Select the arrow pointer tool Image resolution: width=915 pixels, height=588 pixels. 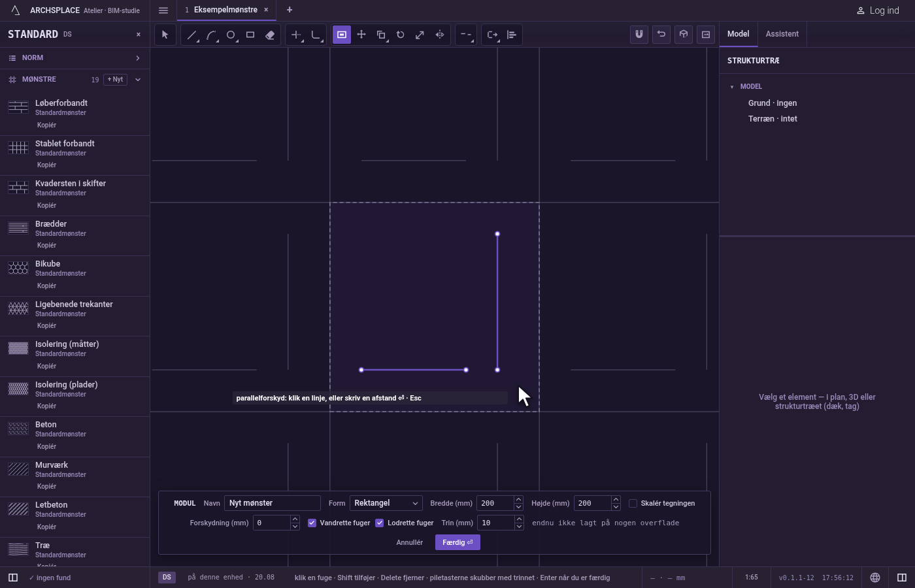165,35
